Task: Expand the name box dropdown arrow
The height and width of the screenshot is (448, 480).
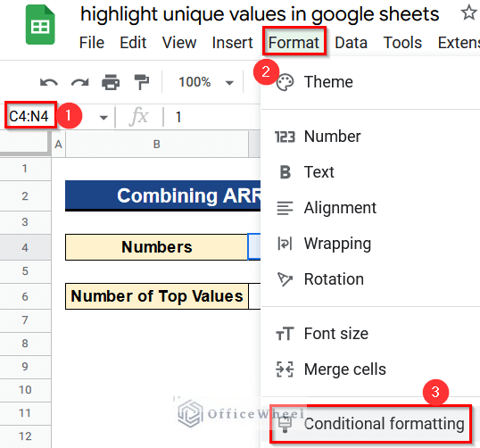Action: tap(103, 118)
